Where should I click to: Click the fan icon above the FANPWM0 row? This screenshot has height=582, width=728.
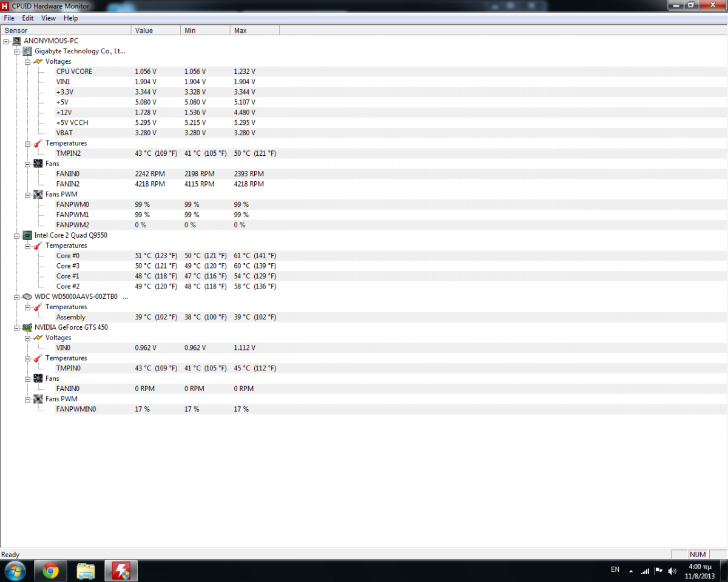pyautogui.click(x=38, y=195)
